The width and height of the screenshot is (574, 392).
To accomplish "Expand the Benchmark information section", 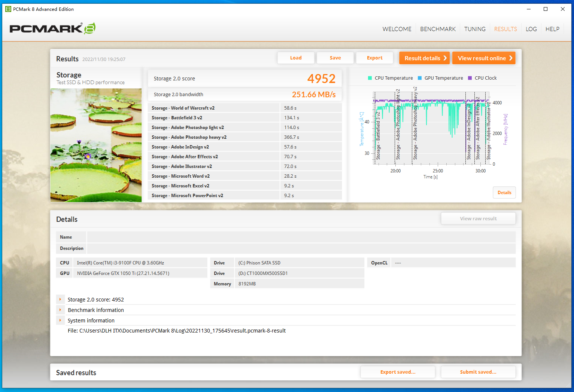I will [60, 310].
